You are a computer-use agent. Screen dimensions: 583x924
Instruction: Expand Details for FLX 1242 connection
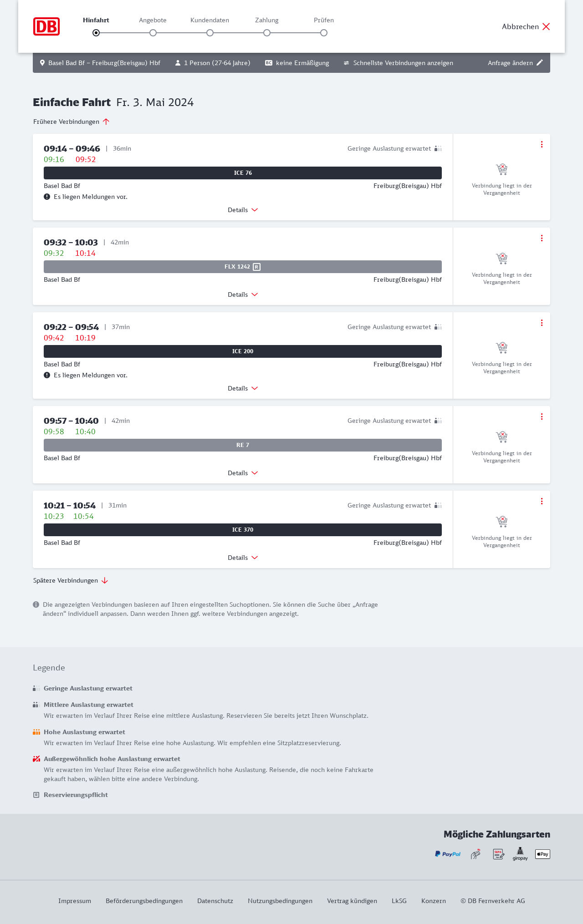tap(243, 294)
